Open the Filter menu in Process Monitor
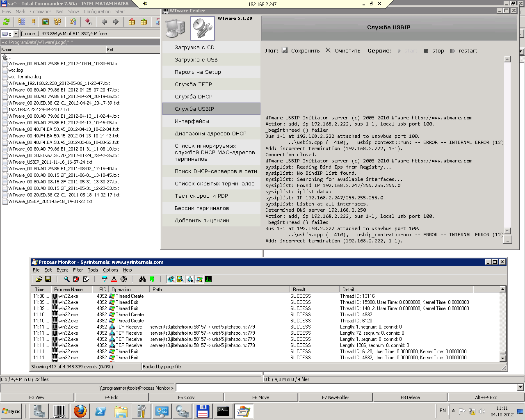 [78, 270]
